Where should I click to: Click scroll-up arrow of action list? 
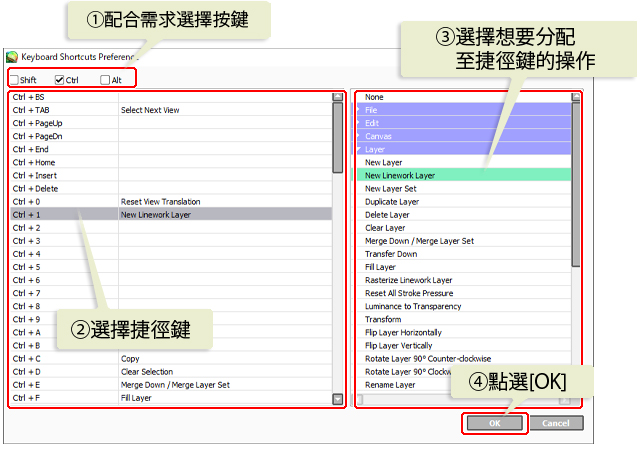[576, 98]
